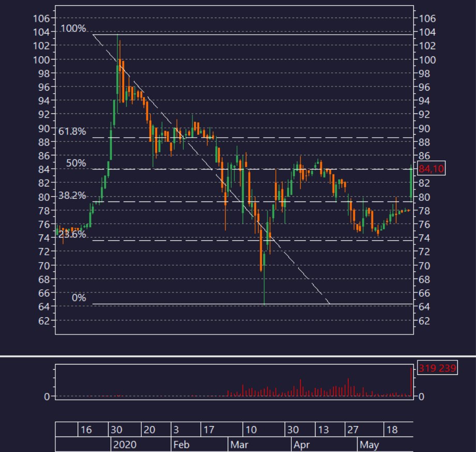The height and width of the screenshot is (452, 476).
Task: Click the 0 label left of volume panel
Action: (47, 397)
